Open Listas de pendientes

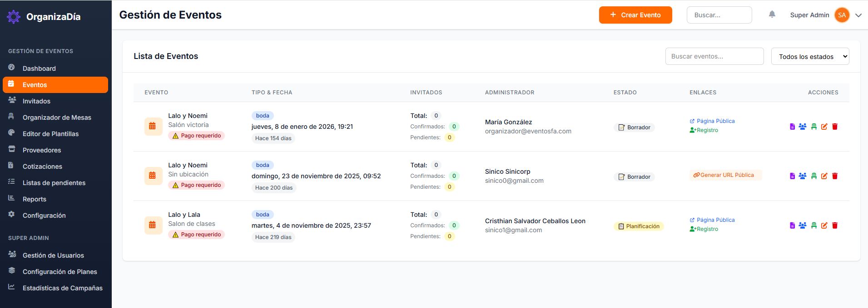[x=55, y=183]
